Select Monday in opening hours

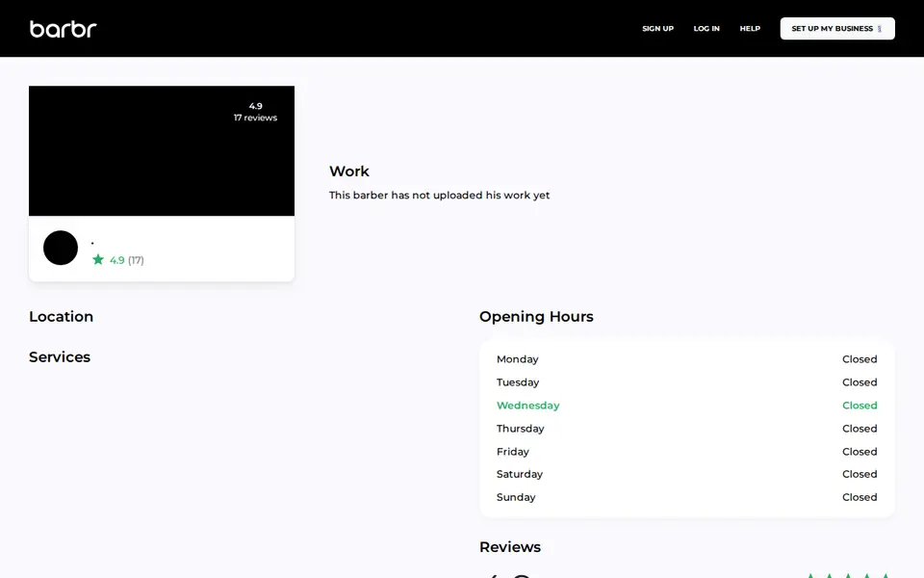point(518,359)
